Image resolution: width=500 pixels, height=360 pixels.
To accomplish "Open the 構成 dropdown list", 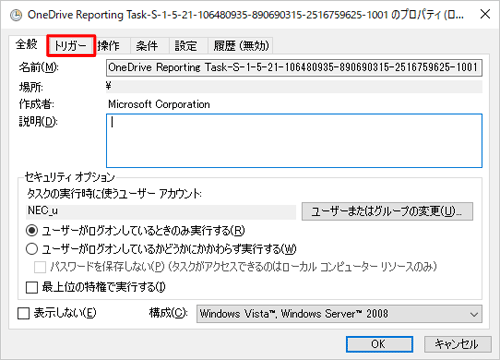I will coord(339,314).
